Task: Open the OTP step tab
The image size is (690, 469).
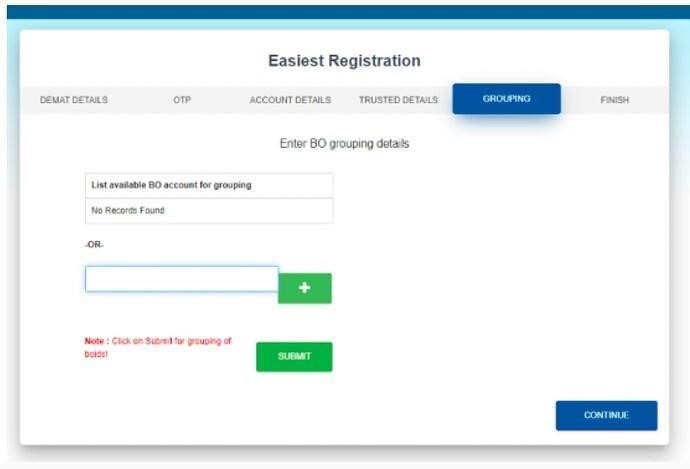Action: click(182, 100)
